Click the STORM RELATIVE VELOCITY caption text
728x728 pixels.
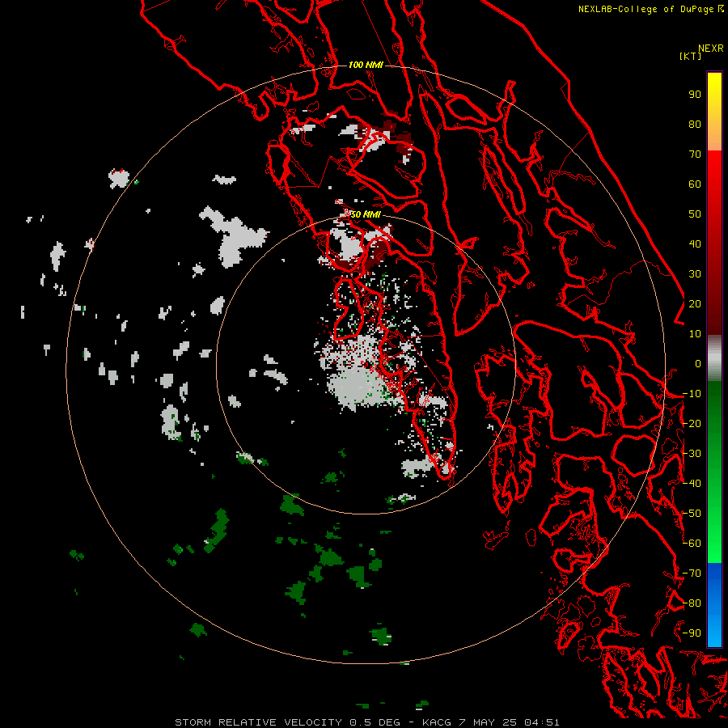click(258, 722)
